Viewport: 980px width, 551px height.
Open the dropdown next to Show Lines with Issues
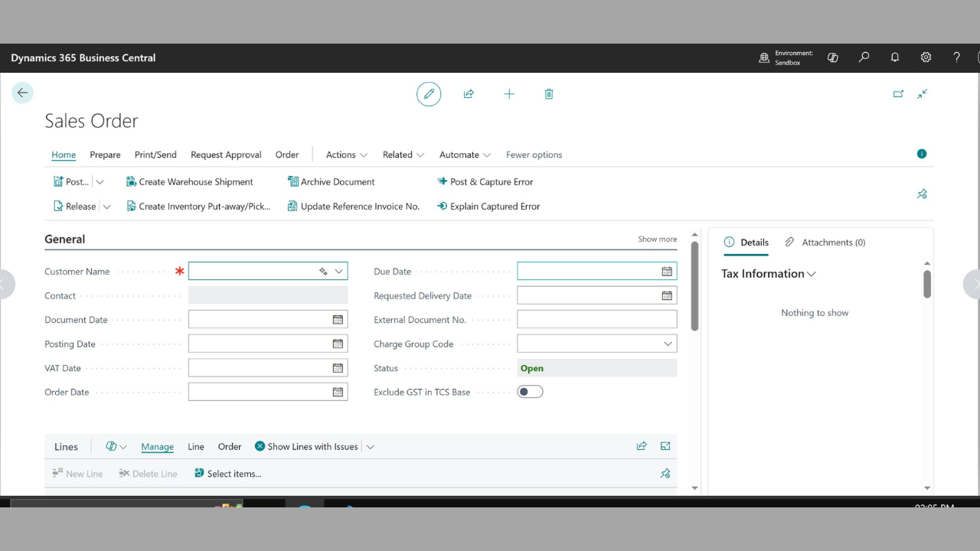(x=371, y=447)
